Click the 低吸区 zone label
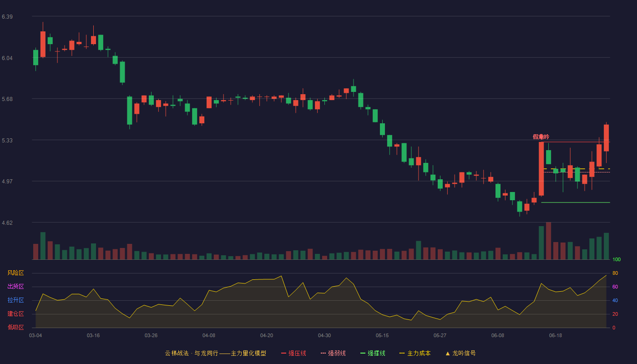637x364 pixels. tap(15, 327)
